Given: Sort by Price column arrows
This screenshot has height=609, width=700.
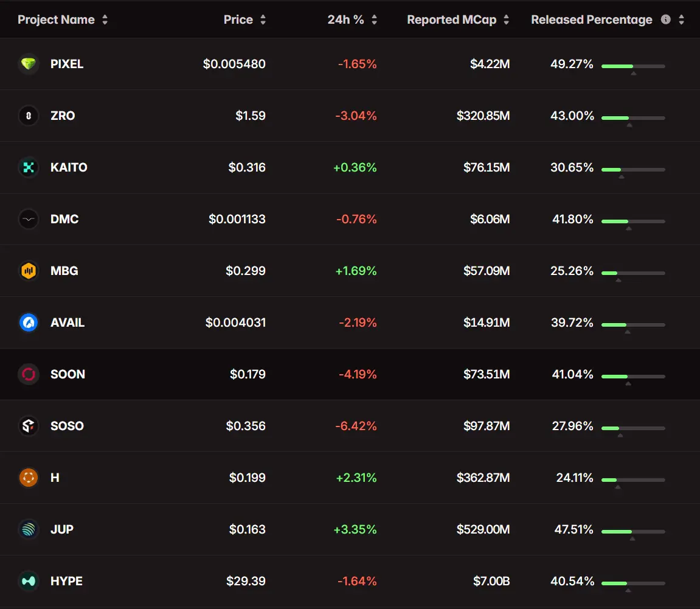Looking at the screenshot, I should (263, 20).
